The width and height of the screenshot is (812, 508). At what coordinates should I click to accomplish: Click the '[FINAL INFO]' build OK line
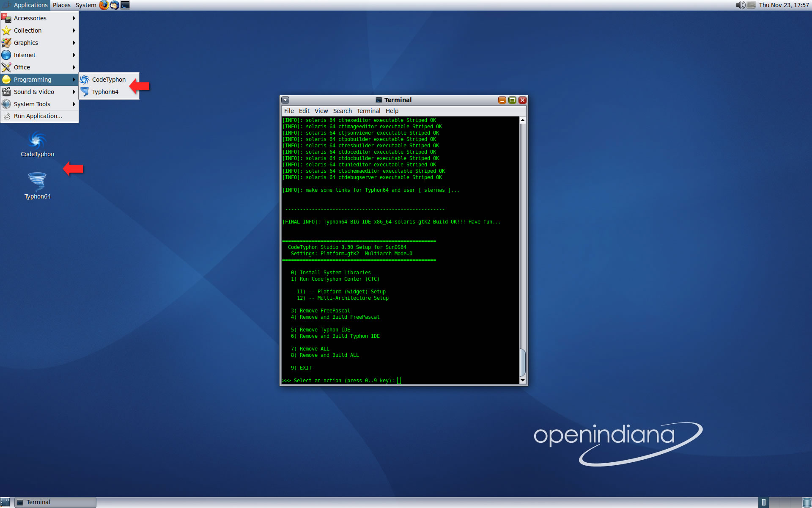coord(391,222)
